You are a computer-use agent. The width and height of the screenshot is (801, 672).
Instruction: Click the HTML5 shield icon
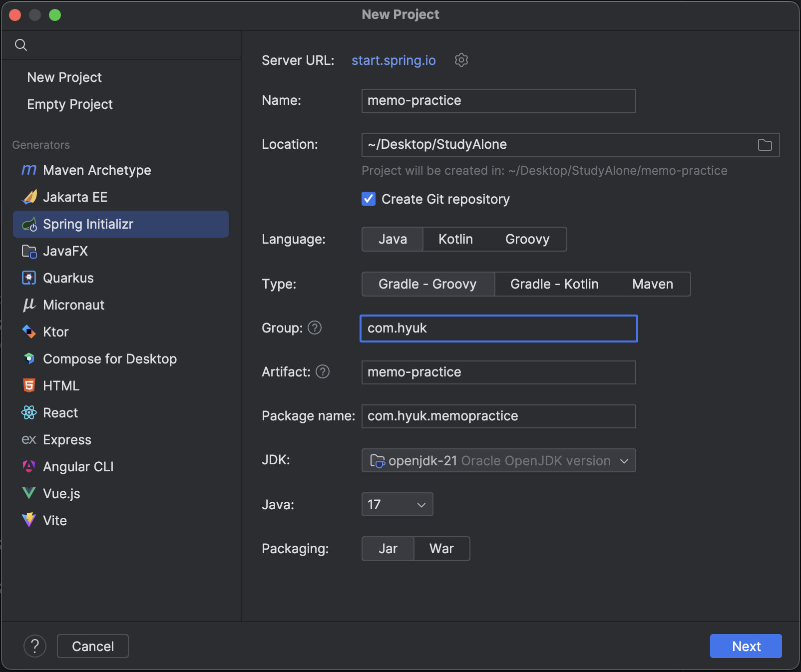[29, 385]
